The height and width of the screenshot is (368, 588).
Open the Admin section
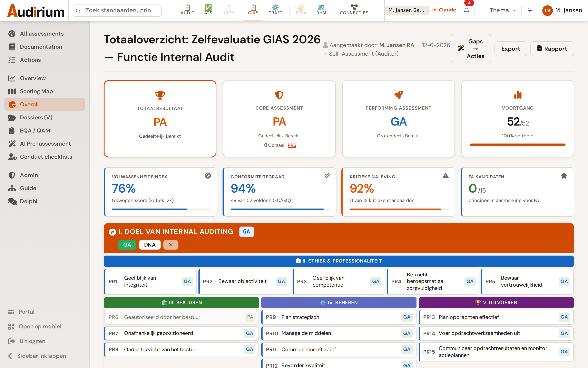pos(45,175)
